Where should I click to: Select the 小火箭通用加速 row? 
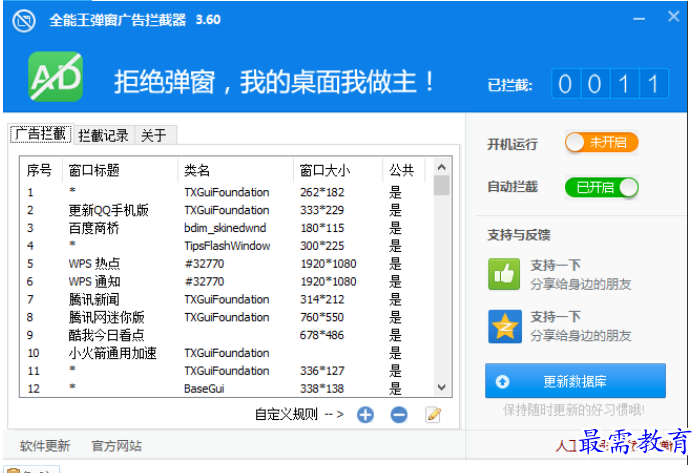point(226,353)
